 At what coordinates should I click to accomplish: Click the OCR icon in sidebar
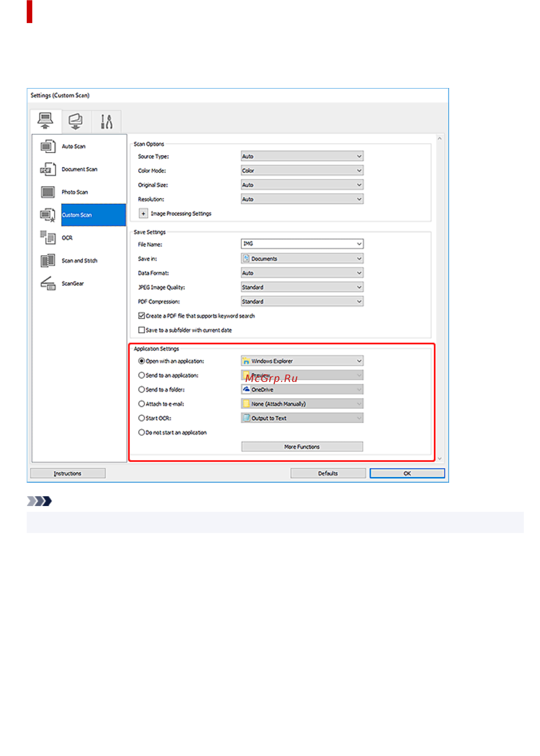coord(48,238)
